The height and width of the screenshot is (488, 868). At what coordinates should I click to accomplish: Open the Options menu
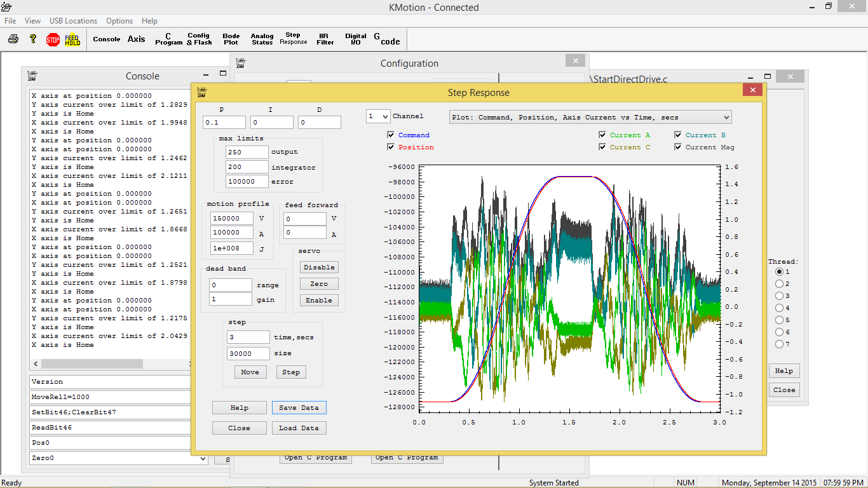tap(119, 21)
